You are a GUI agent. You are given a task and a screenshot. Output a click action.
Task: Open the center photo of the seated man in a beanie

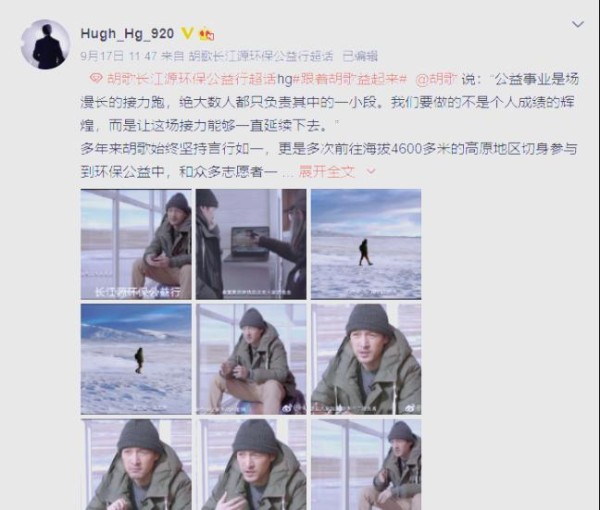[x=251, y=359]
